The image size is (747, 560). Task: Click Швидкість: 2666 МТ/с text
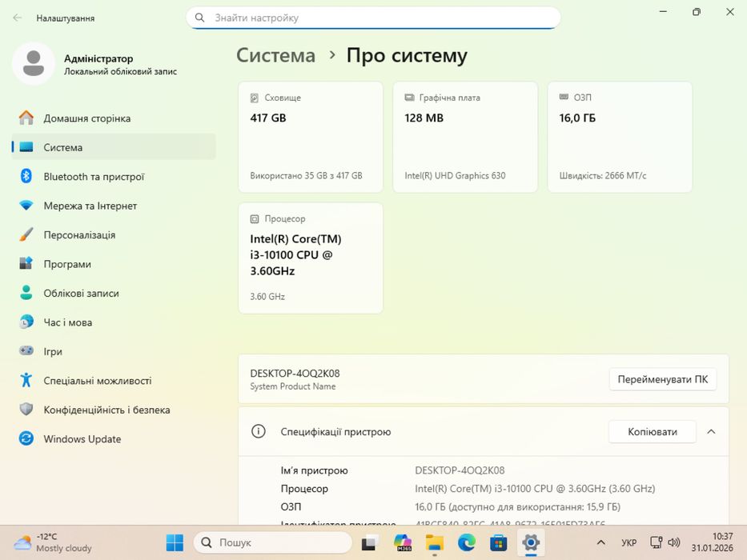(603, 175)
